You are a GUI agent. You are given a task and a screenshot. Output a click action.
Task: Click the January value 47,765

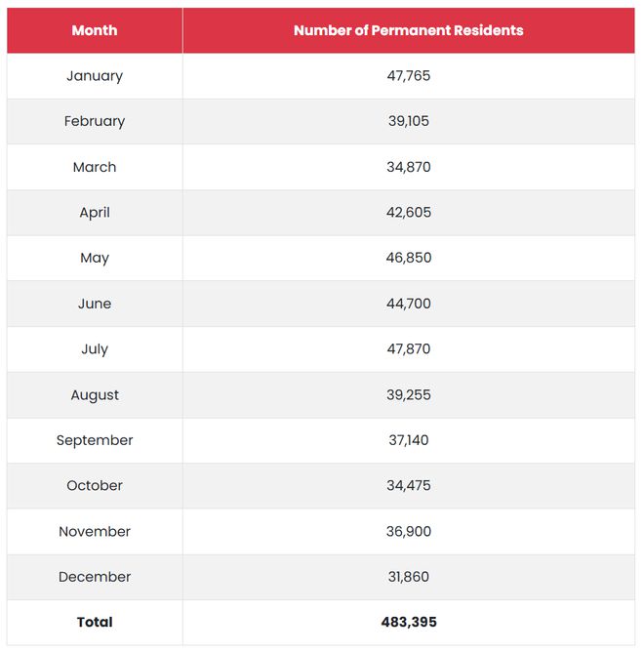click(x=408, y=76)
